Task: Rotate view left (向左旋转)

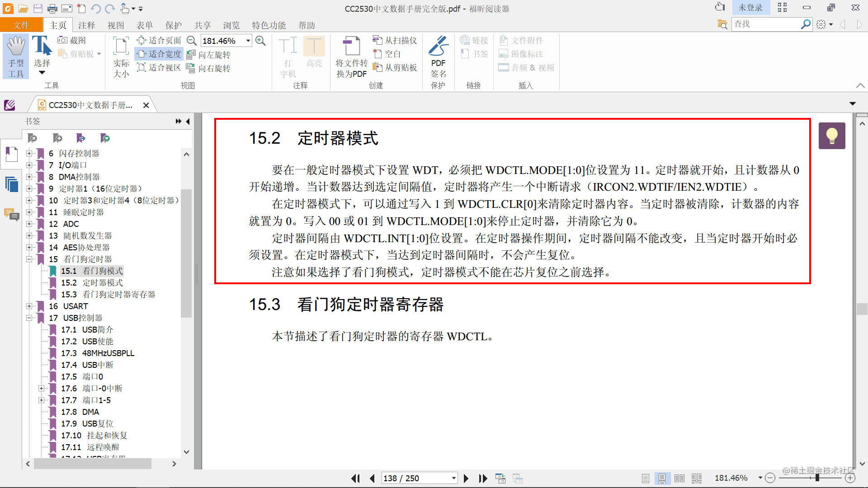Action: click(x=209, y=55)
